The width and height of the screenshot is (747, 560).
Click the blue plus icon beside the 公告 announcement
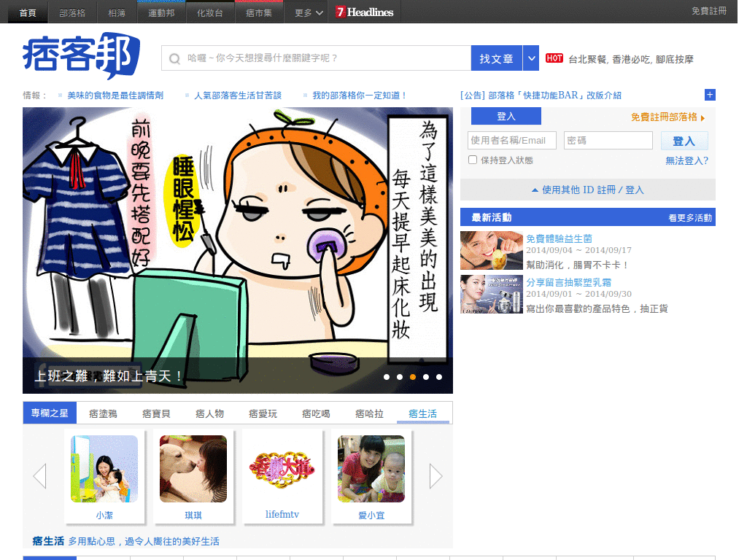click(709, 95)
